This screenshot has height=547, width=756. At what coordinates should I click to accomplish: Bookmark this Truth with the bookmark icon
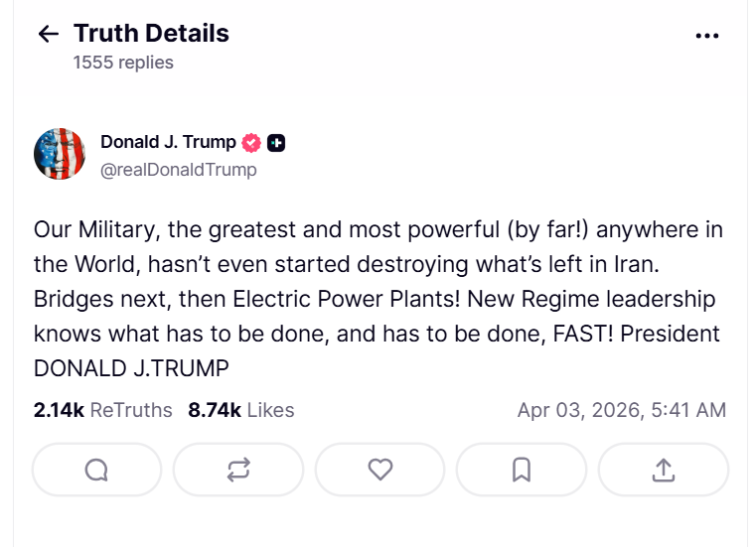pyautogui.click(x=522, y=470)
